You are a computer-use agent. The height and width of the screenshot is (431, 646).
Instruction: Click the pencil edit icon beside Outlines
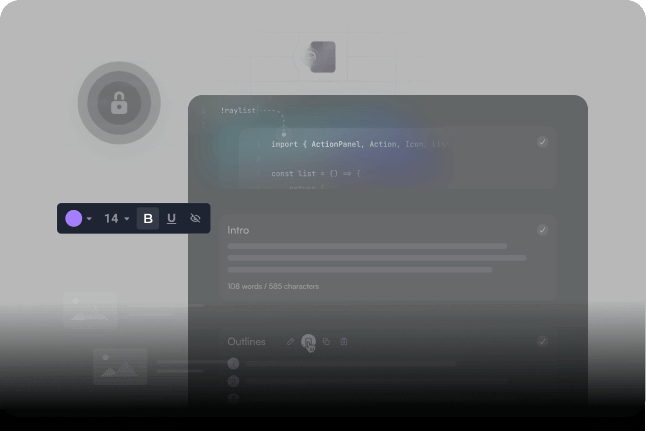[291, 342]
